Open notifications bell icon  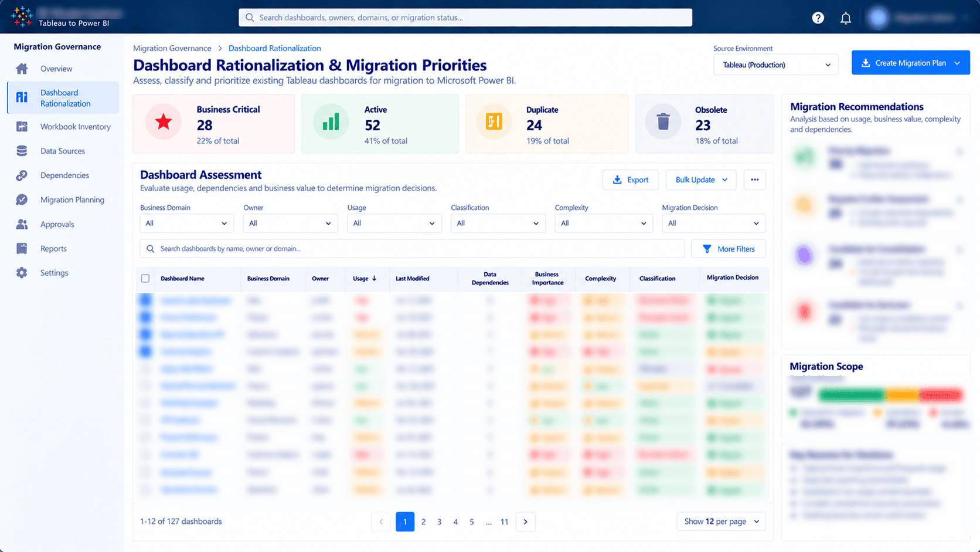coord(845,18)
